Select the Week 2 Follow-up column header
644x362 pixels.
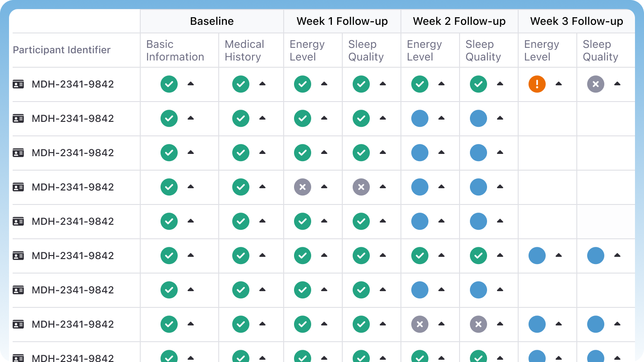coord(459,21)
